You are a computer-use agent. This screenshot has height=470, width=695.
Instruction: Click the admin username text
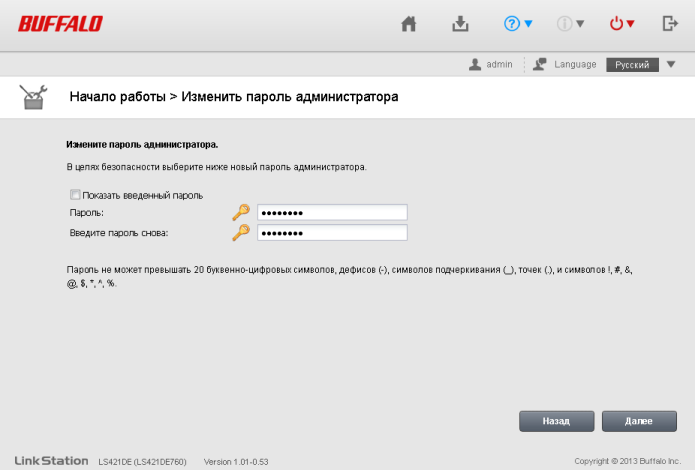[499, 64]
